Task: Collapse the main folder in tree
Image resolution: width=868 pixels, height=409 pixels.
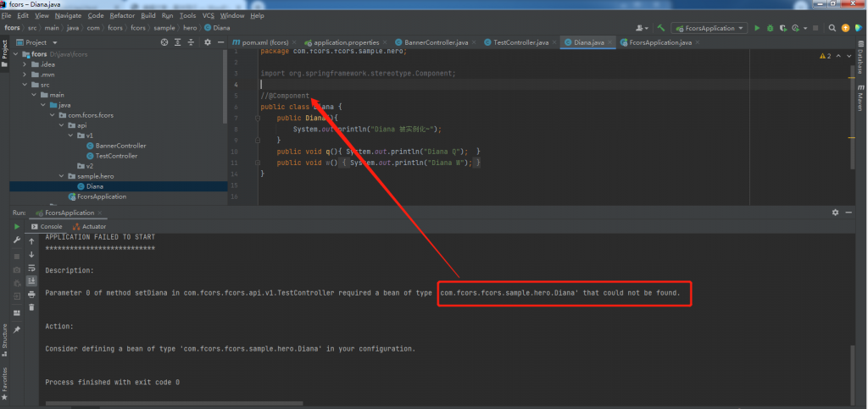Action: (x=34, y=95)
